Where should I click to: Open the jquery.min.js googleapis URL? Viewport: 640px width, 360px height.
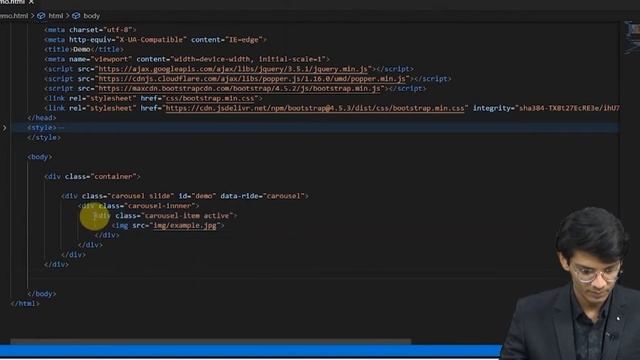(x=233, y=69)
